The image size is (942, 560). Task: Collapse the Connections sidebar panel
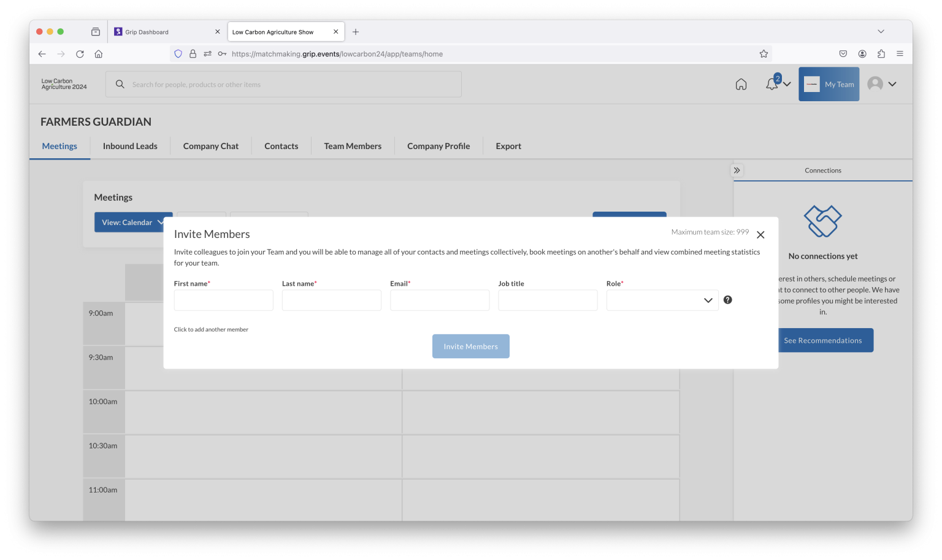tap(737, 170)
